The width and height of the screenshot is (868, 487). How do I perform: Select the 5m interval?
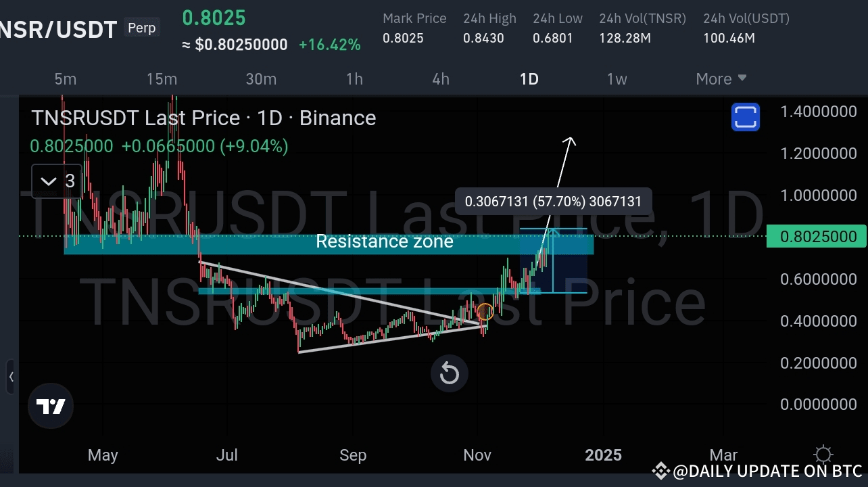(x=65, y=78)
